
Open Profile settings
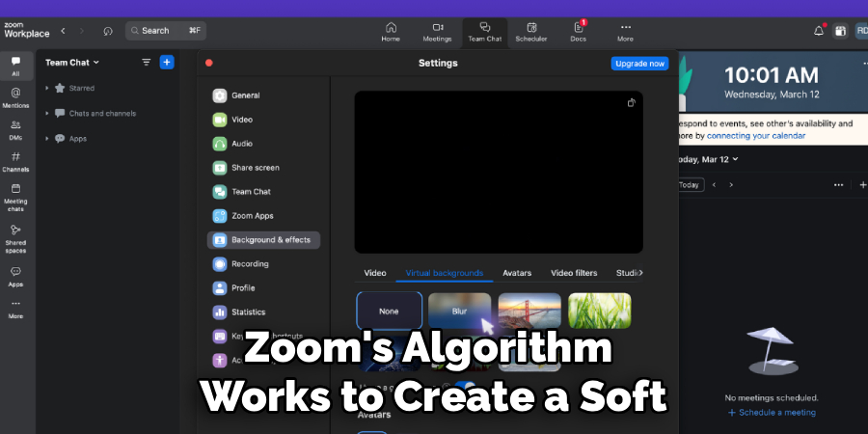263,287
